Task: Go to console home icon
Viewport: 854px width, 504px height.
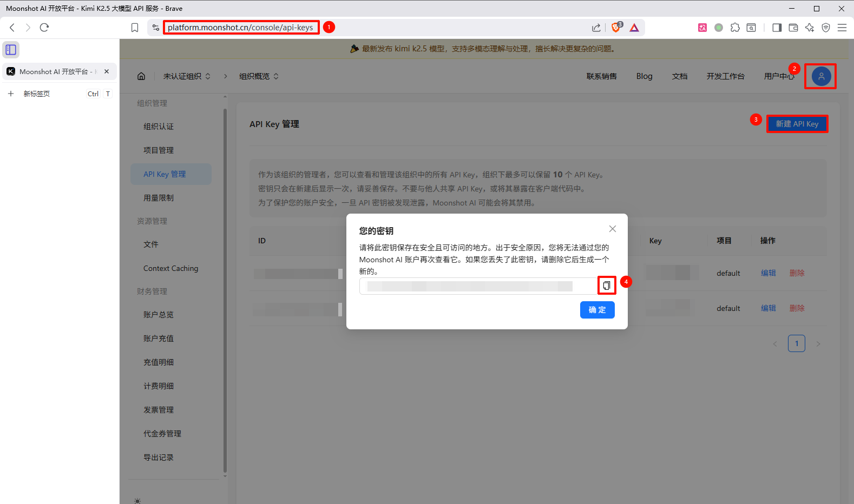Action: (x=141, y=76)
